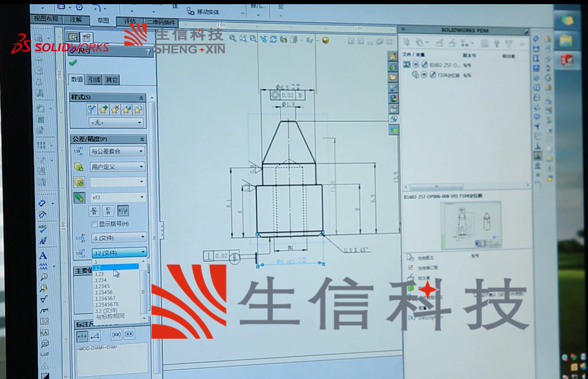Open the File Explorer task pane tab
Viewport: 588px width, 379px height.
[x=393, y=77]
